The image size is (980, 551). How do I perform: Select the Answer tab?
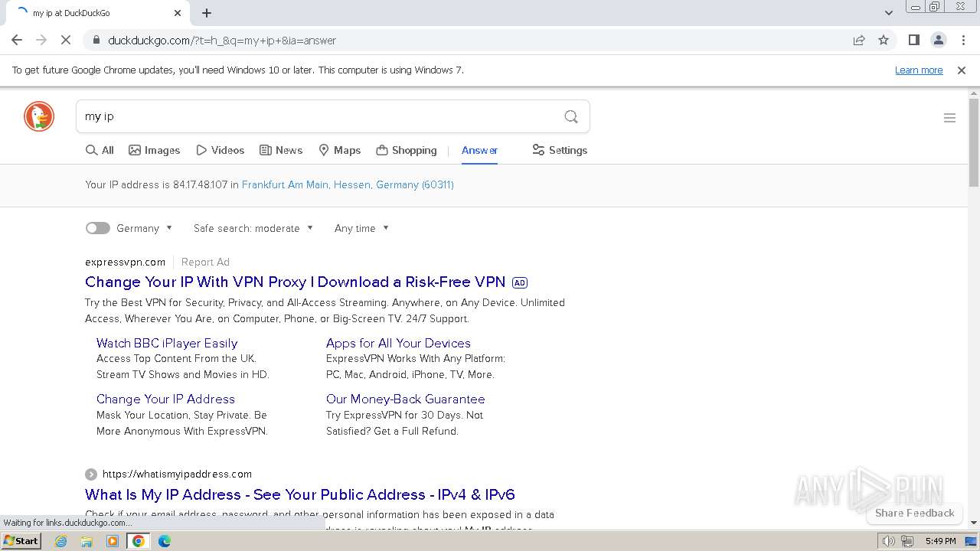click(x=479, y=150)
